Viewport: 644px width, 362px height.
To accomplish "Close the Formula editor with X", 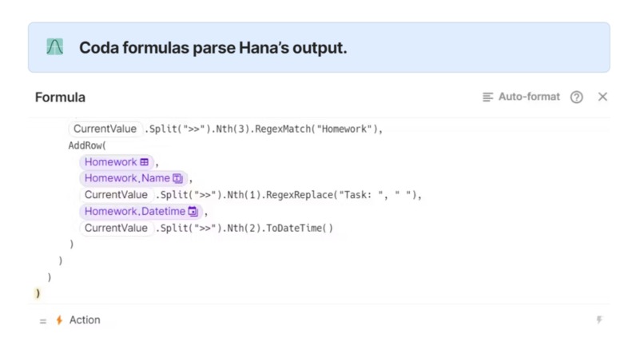I will [602, 97].
